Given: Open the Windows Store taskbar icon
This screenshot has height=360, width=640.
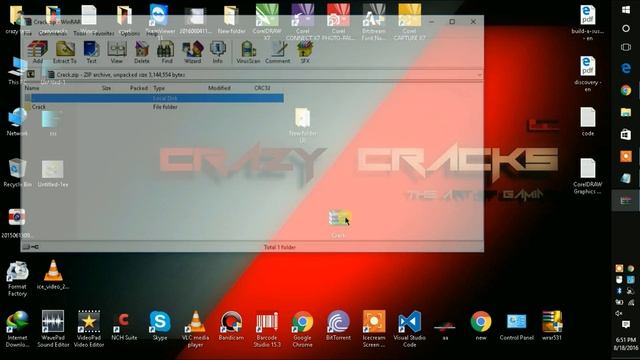Looking at the screenshot, I should point(626,134).
